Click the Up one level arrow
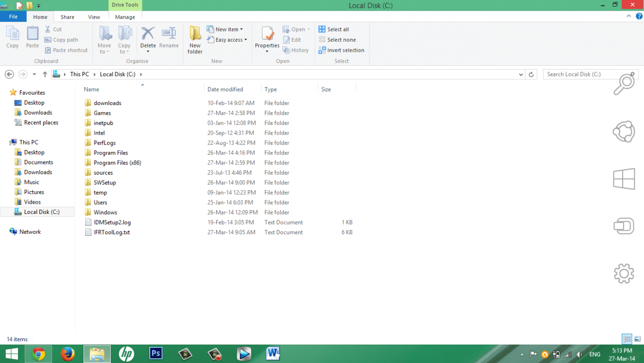 45,75
